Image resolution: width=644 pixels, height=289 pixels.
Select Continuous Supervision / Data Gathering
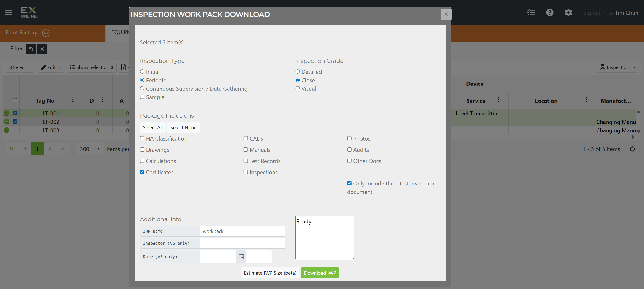142,89
